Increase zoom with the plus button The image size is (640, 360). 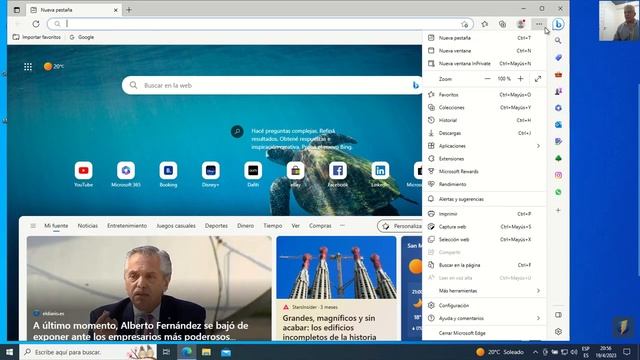click(520, 79)
